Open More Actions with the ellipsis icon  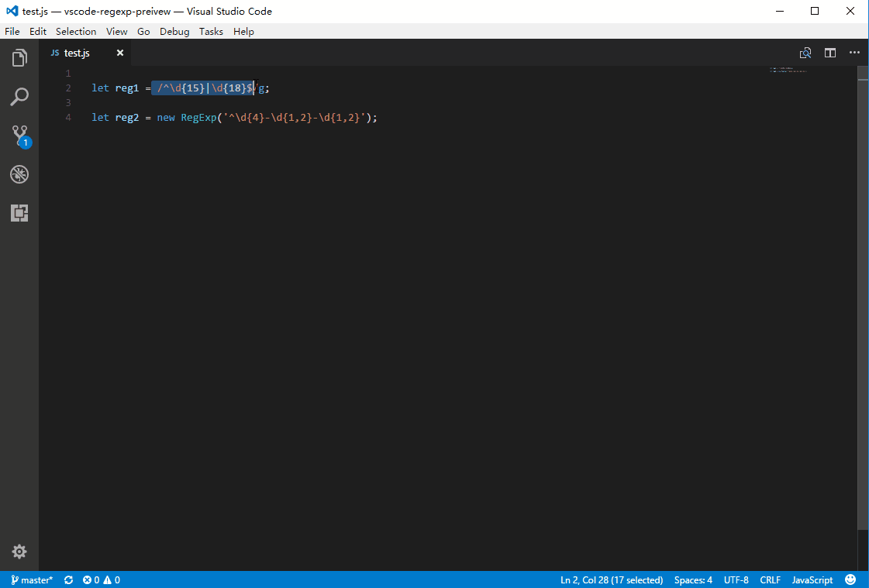click(x=854, y=53)
